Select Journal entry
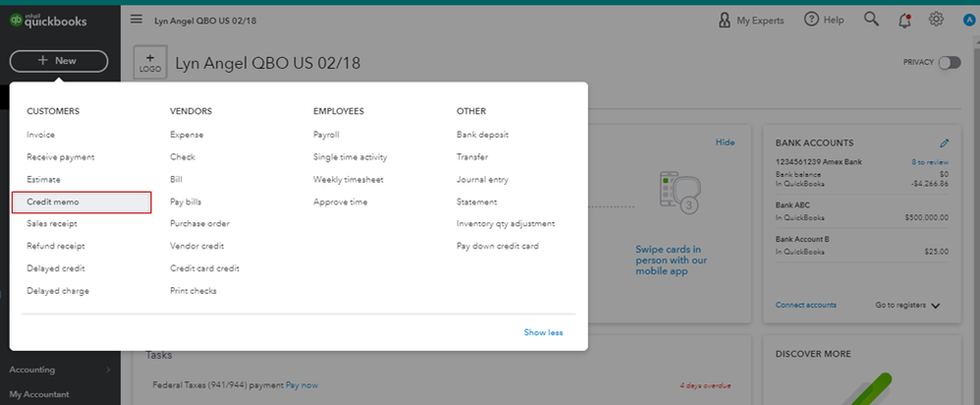Viewport: 980px width, 405px height. [482, 180]
